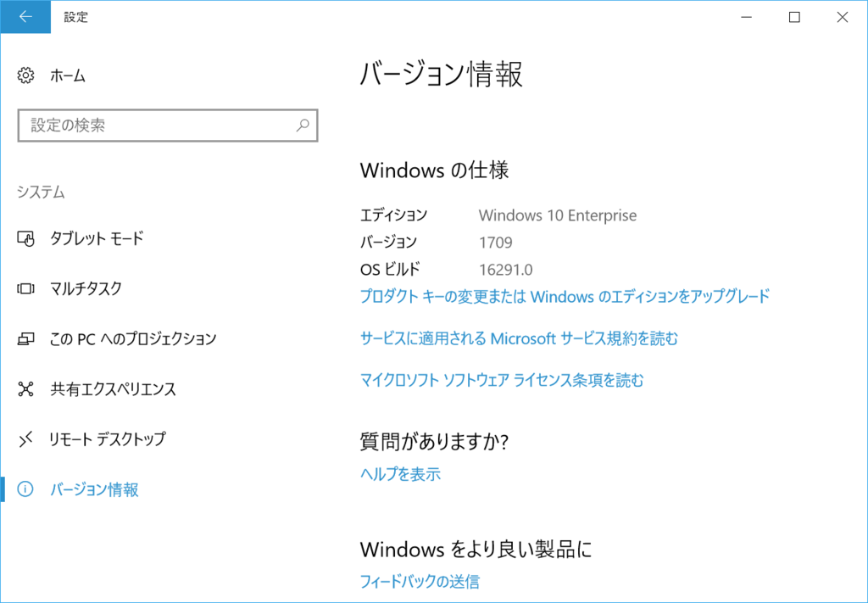Click the back arrow button
868x603 pixels.
click(x=25, y=17)
